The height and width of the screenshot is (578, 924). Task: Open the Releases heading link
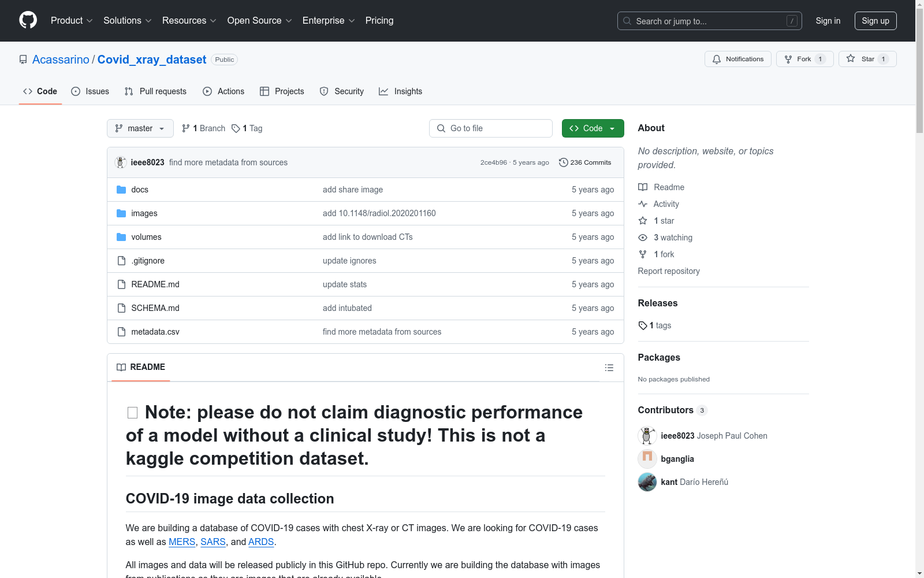(x=658, y=303)
